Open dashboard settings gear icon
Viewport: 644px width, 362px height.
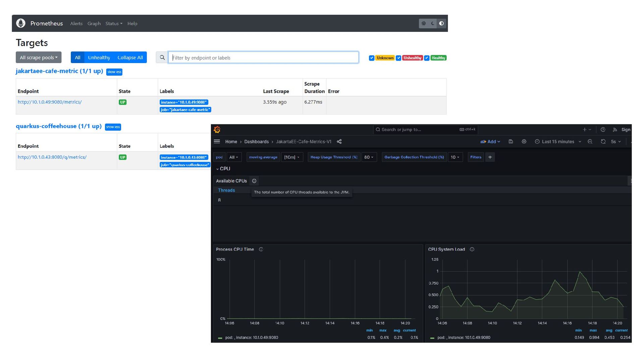tap(524, 141)
